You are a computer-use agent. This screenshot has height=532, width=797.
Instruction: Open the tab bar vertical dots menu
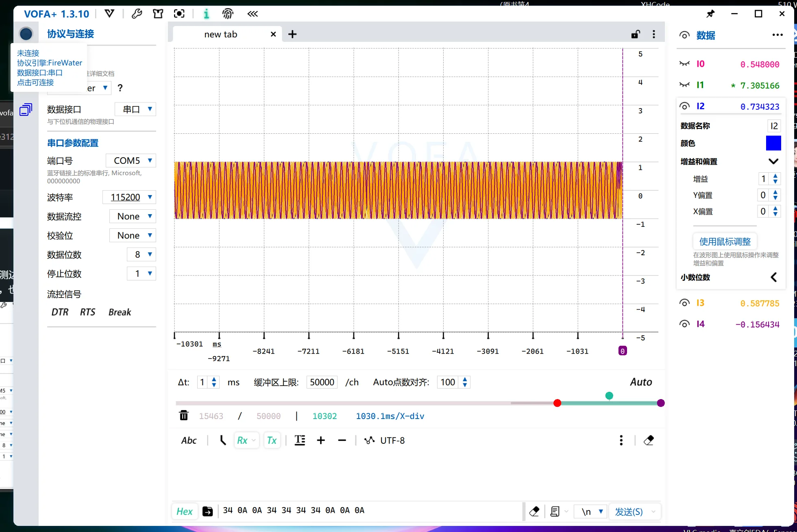(654, 35)
